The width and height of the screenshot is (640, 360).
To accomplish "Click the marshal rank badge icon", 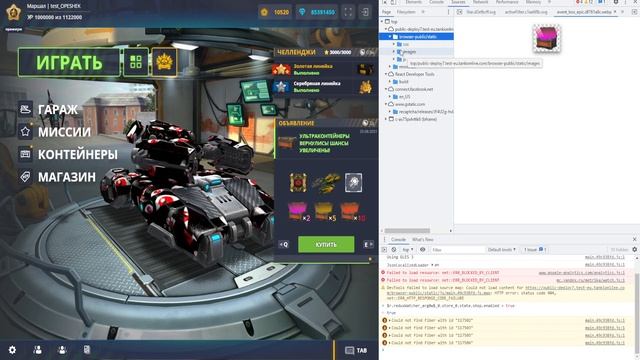I will coord(13,12).
